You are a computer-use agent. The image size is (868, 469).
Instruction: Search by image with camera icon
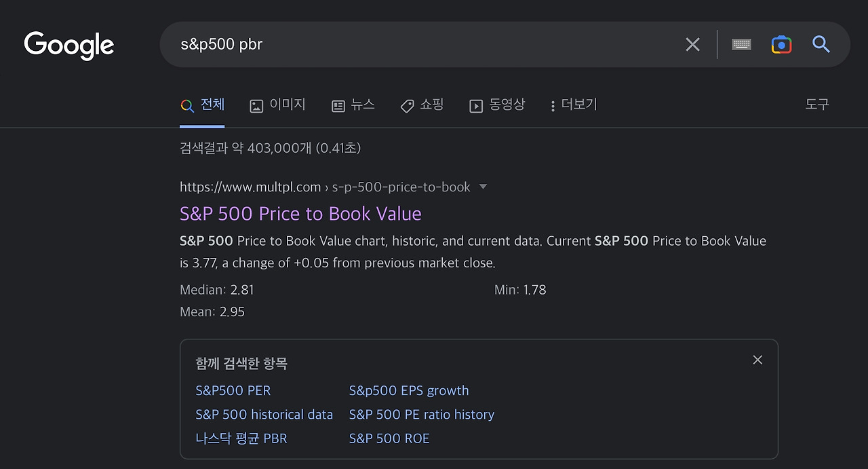[x=781, y=45]
